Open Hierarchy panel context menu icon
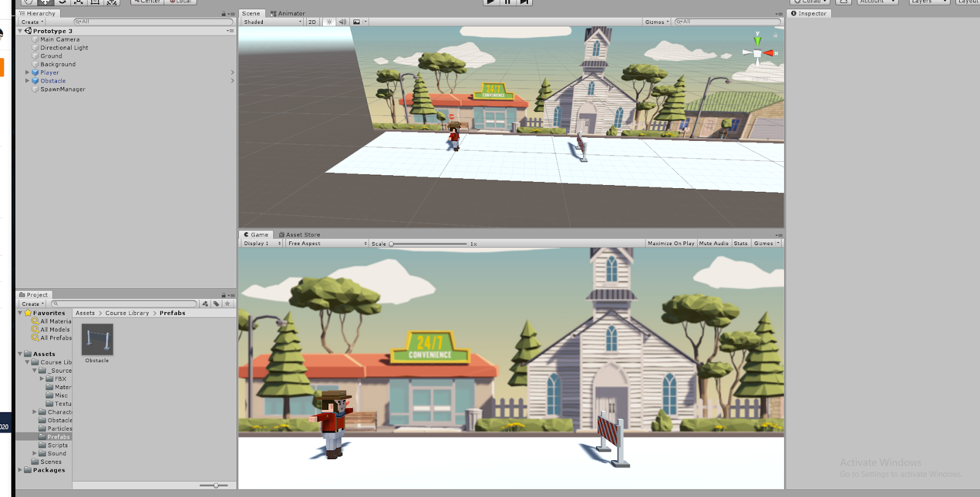Image resolution: width=980 pixels, height=497 pixels. pyautogui.click(x=232, y=13)
